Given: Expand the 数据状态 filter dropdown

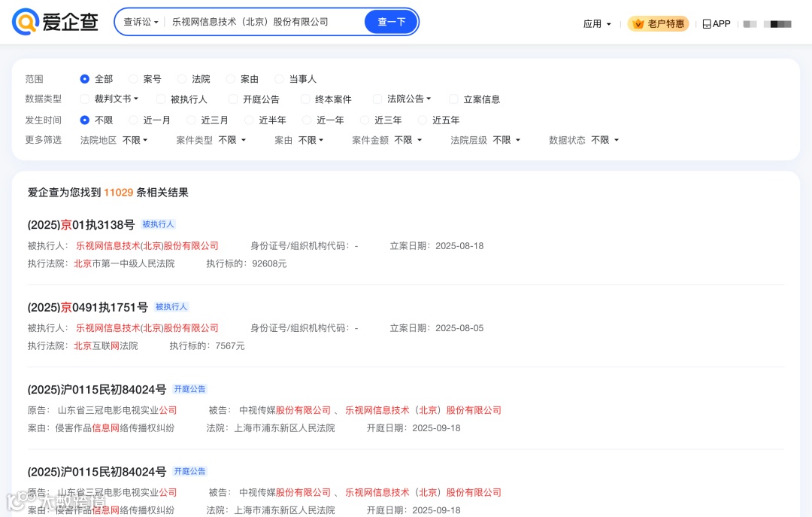Looking at the screenshot, I should 604,140.
